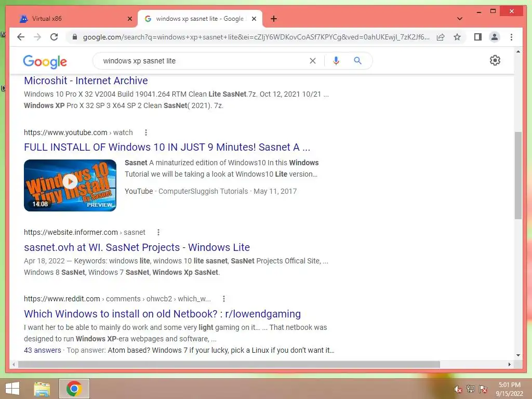Click reddit.com comments URL breadcrumb

point(117,299)
